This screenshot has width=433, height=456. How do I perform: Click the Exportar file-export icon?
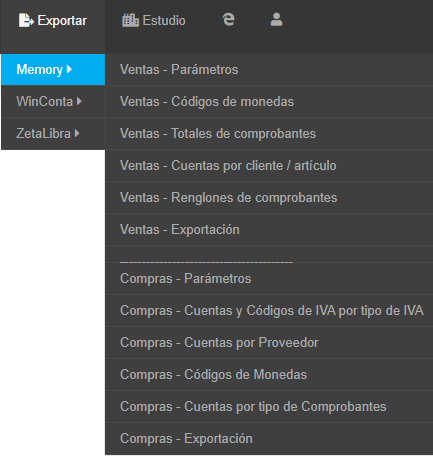(x=26, y=20)
